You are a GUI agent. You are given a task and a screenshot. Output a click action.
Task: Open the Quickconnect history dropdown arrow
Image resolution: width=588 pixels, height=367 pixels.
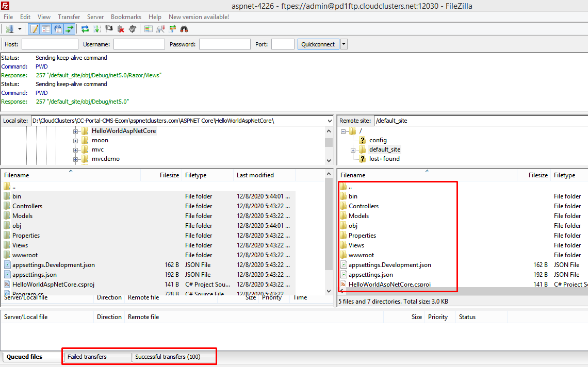coord(344,44)
